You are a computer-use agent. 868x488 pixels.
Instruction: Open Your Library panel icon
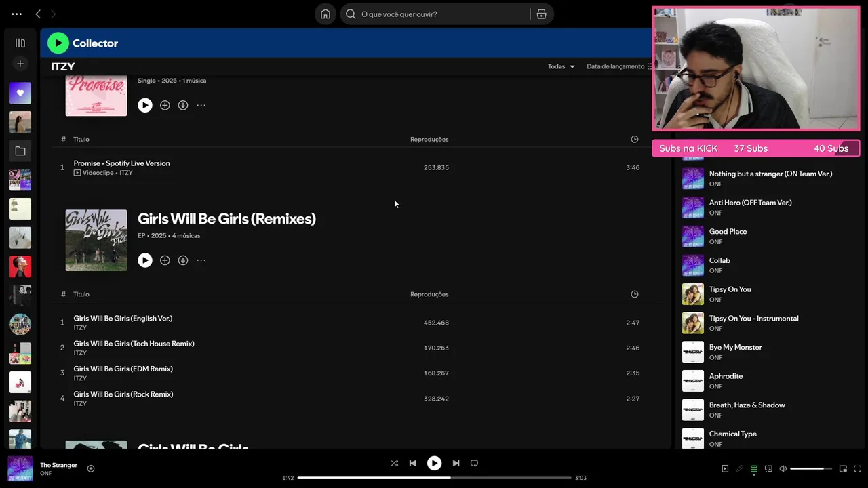coord(20,43)
